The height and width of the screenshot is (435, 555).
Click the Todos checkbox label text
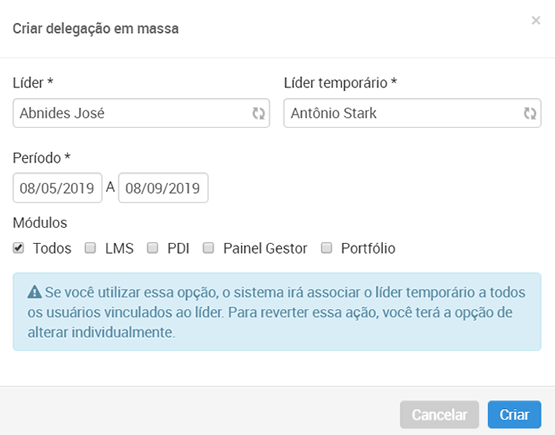pyautogui.click(x=52, y=248)
